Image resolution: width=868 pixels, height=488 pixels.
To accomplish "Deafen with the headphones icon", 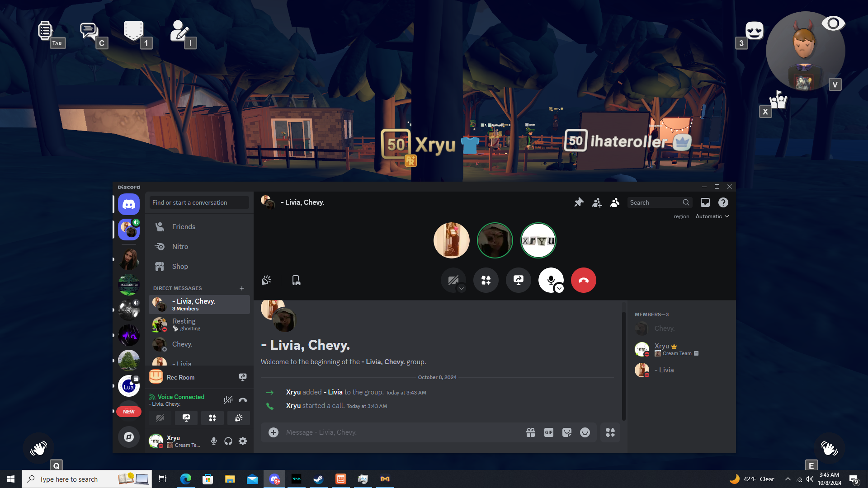I will pyautogui.click(x=228, y=441).
